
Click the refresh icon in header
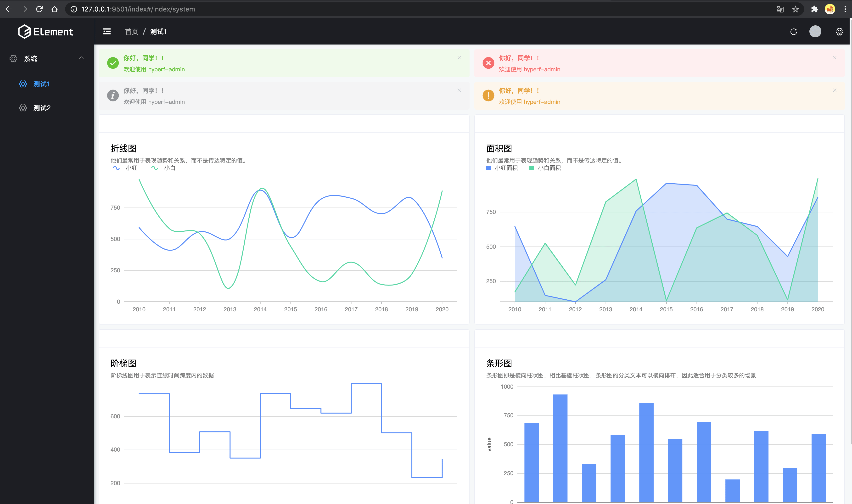[794, 32]
